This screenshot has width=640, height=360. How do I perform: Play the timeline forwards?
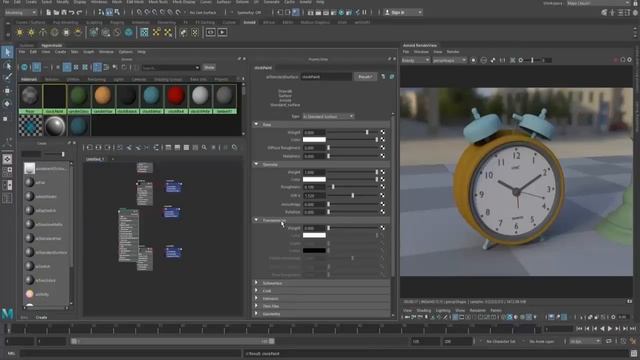click(610, 329)
